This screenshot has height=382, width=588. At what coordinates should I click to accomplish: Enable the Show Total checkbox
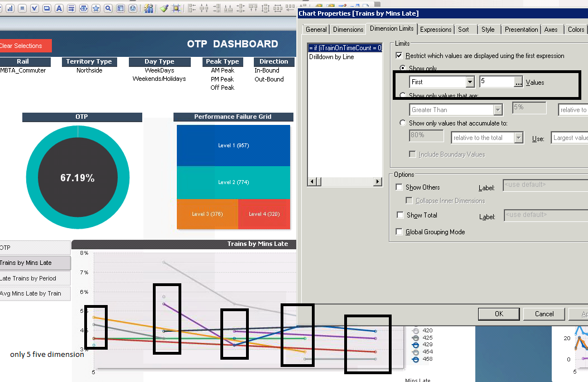click(400, 215)
